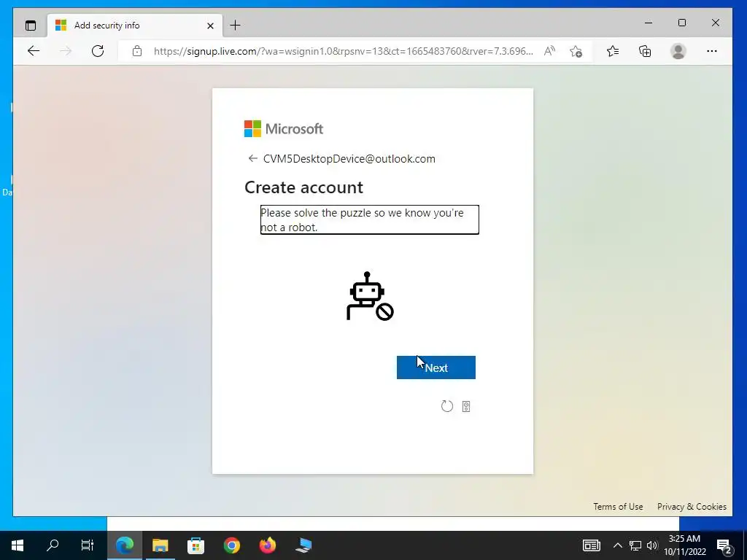Open the Collections panel
Image resolution: width=747 pixels, height=560 pixels.
(645, 51)
